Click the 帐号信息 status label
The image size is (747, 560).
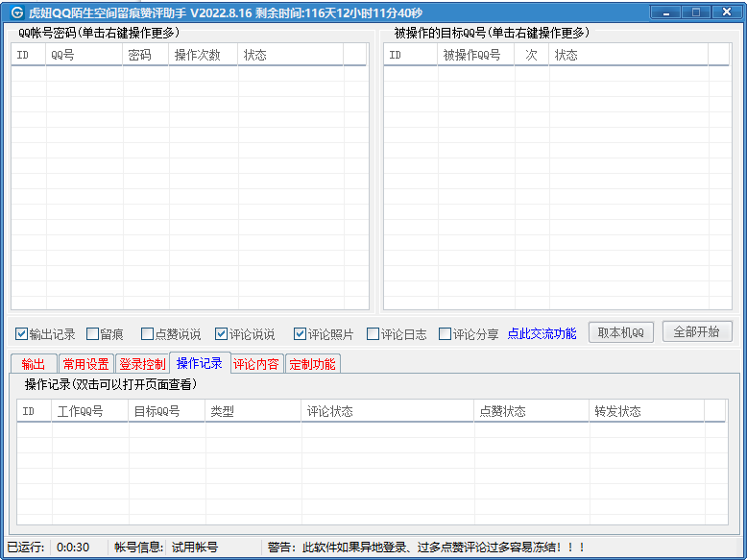pyautogui.click(x=139, y=548)
